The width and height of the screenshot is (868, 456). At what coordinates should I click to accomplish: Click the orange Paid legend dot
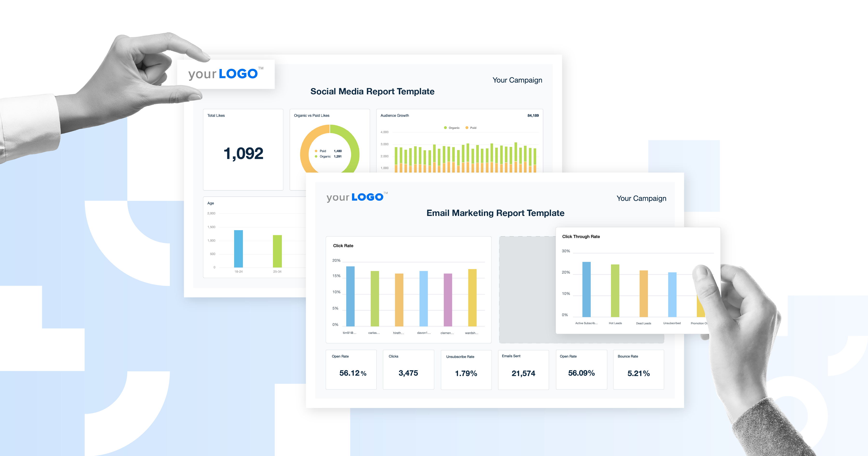[x=467, y=128]
